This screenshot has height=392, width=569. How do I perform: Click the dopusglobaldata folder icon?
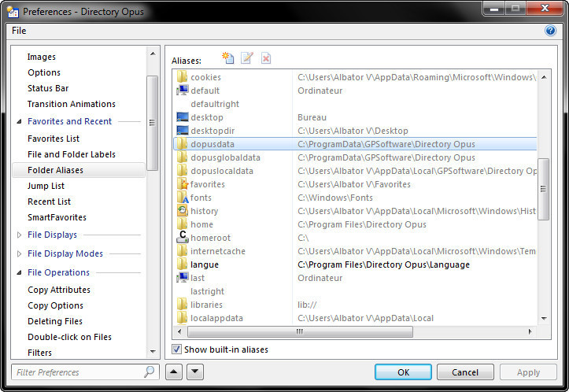pos(182,157)
